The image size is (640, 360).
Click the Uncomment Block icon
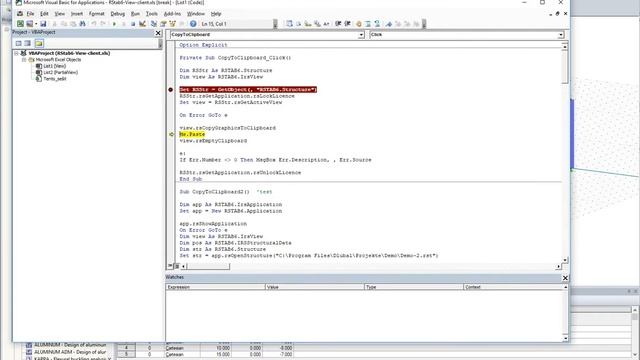377,24
